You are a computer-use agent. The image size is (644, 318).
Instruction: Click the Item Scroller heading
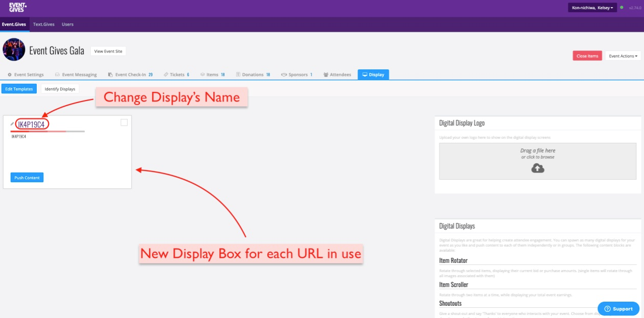pos(454,284)
